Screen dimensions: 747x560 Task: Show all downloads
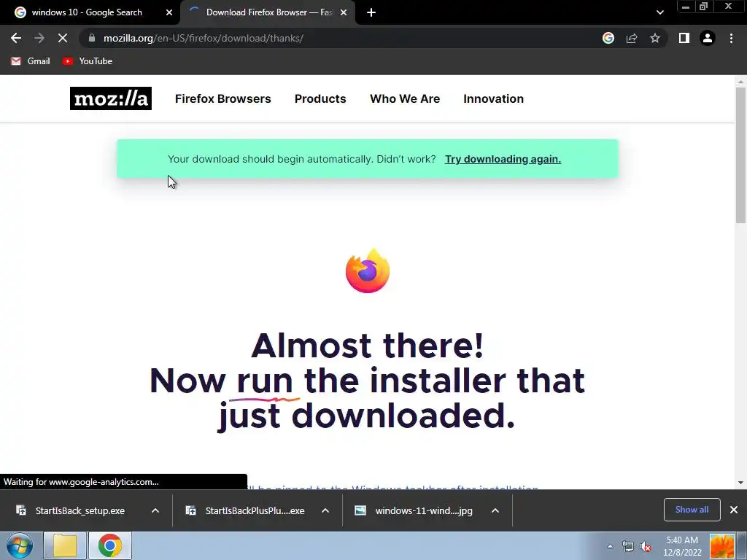[x=692, y=510]
